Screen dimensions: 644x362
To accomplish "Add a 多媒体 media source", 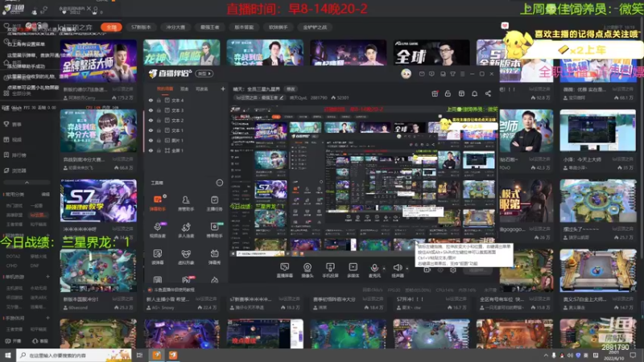I will point(353,270).
